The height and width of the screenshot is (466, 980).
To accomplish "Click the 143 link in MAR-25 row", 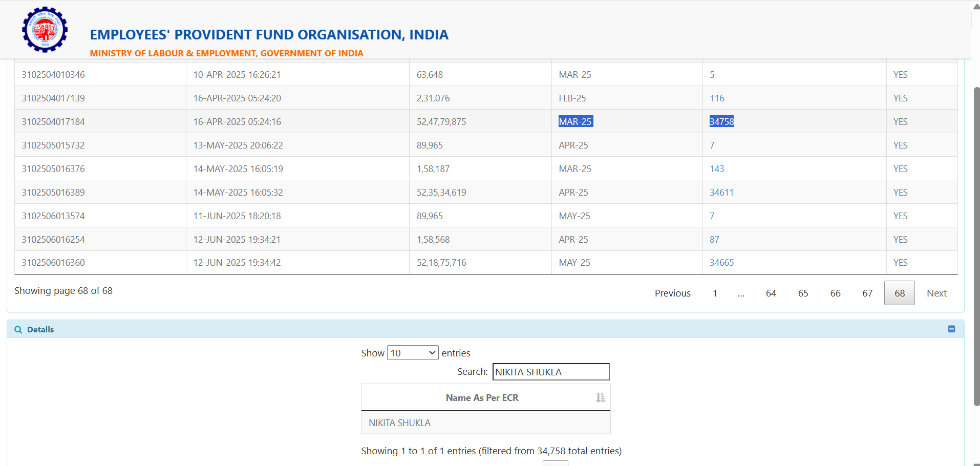I will tap(717, 169).
